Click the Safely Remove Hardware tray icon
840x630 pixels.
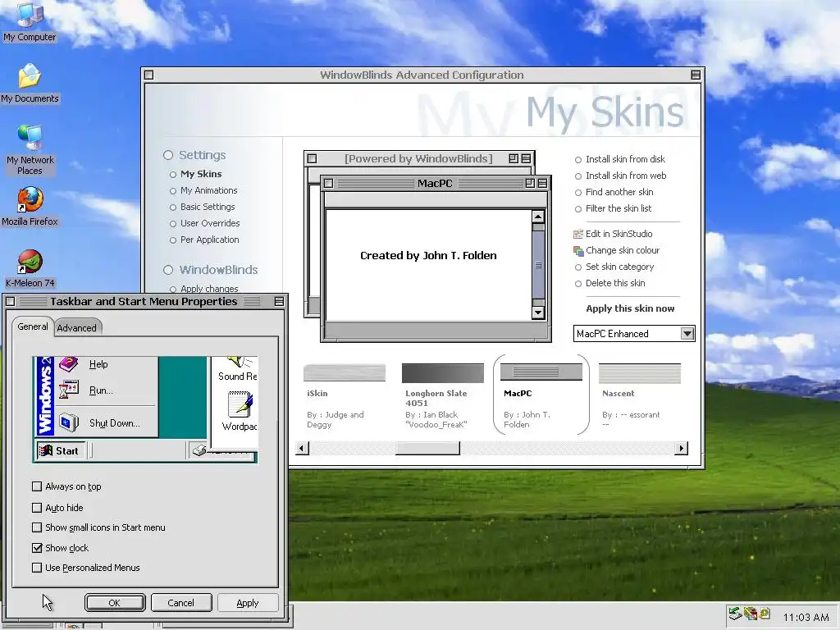735,614
